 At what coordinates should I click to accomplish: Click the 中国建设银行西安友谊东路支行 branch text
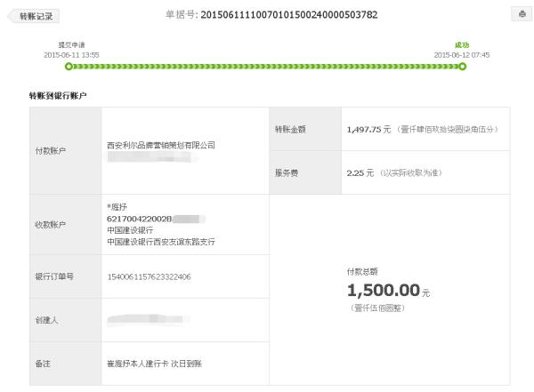point(161,242)
